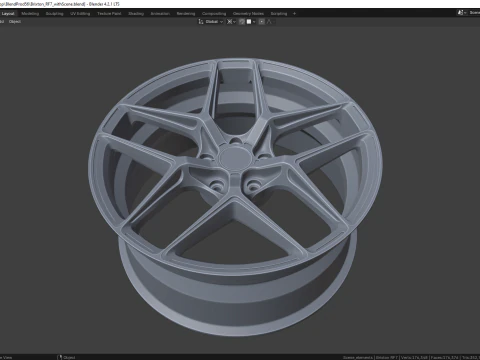This screenshot has width=480, height=360.
Task: Open the Global transform orientation dropdown
Action: tap(211, 22)
